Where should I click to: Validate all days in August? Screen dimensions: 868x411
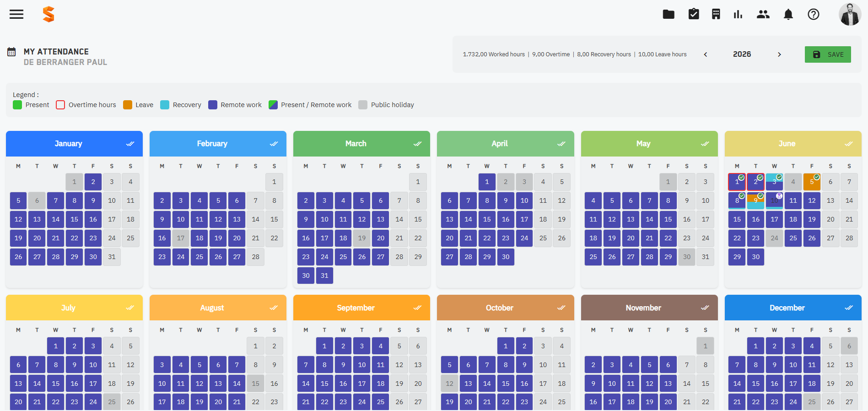(x=274, y=308)
